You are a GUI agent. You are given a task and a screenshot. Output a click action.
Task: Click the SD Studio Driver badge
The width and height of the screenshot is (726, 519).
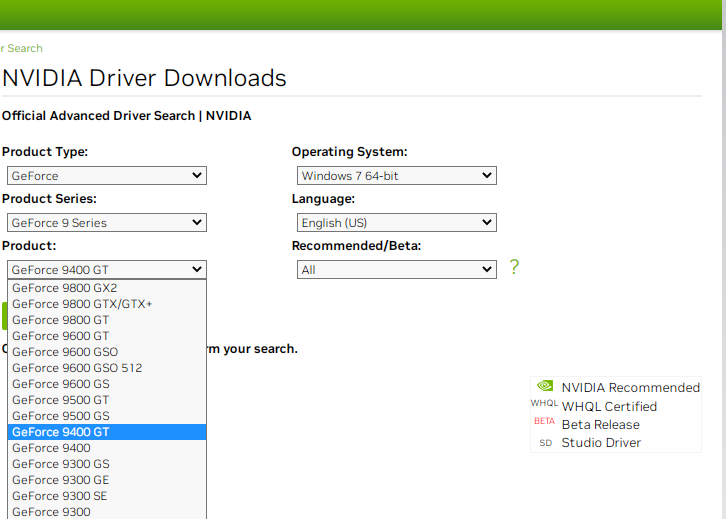546,443
